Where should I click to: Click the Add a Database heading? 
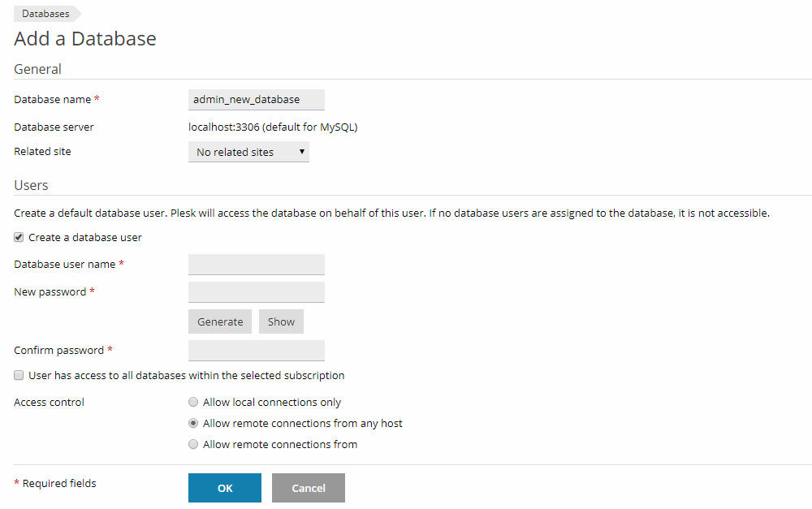tap(85, 39)
